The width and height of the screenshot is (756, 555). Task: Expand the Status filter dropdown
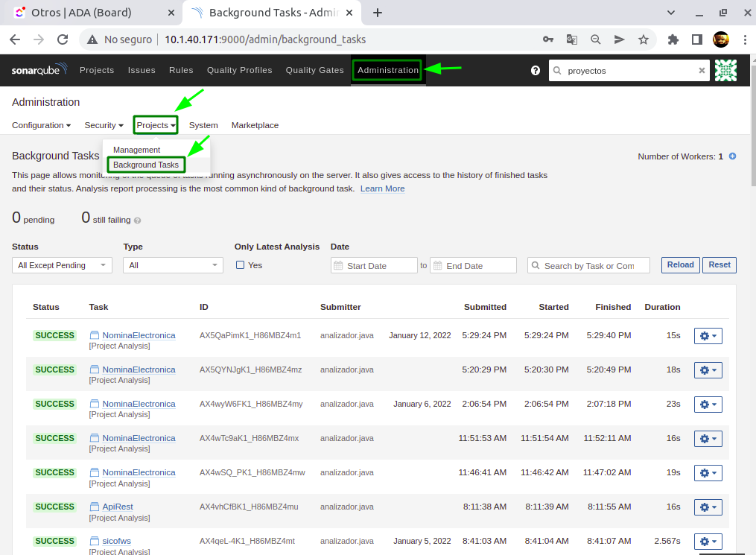(x=62, y=265)
